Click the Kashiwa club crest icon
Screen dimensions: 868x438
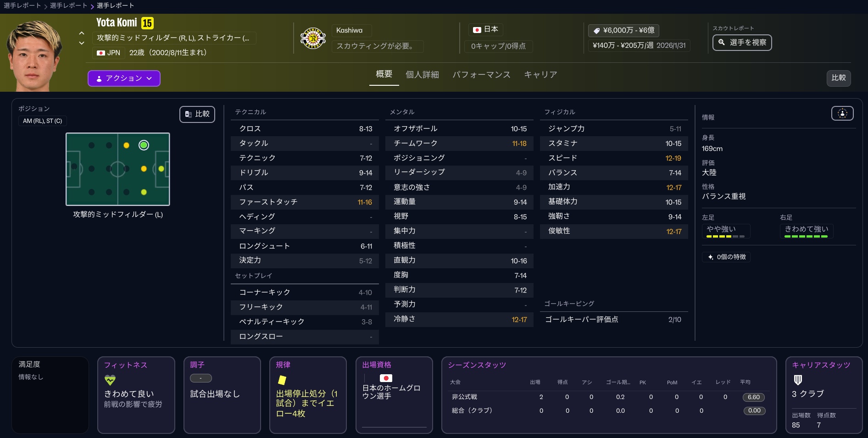click(313, 39)
